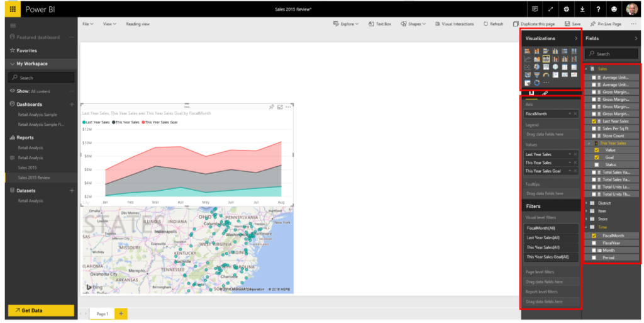The height and width of the screenshot is (323, 644).
Task: Switch to the Format paintbrush tab
Action: [x=545, y=93]
